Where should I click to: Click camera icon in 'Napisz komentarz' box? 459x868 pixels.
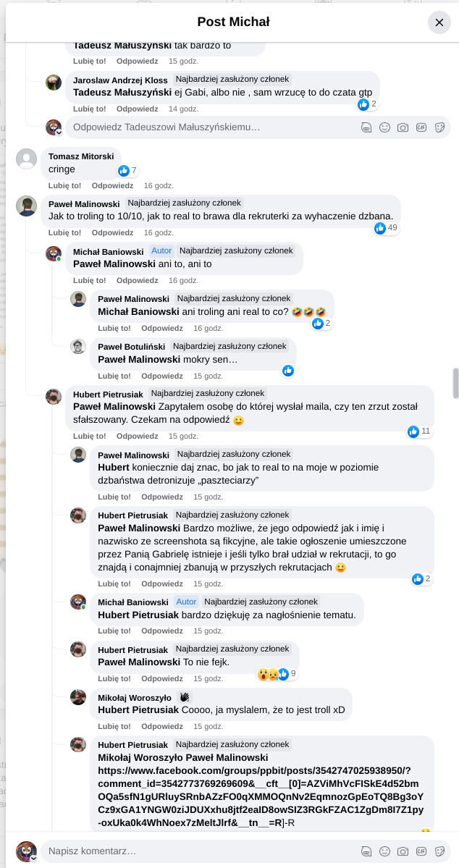[x=403, y=851]
